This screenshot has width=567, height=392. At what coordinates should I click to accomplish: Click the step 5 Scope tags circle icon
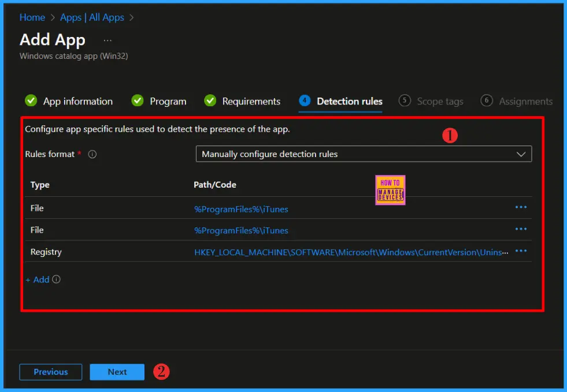click(x=405, y=100)
